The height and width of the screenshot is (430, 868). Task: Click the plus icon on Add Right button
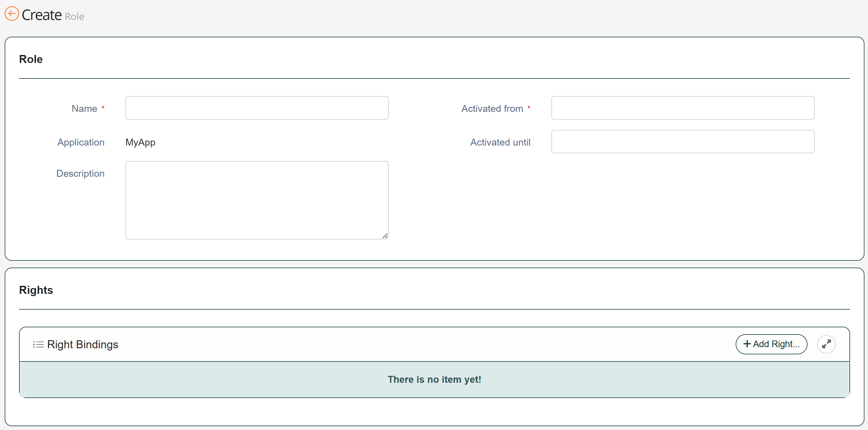point(747,344)
